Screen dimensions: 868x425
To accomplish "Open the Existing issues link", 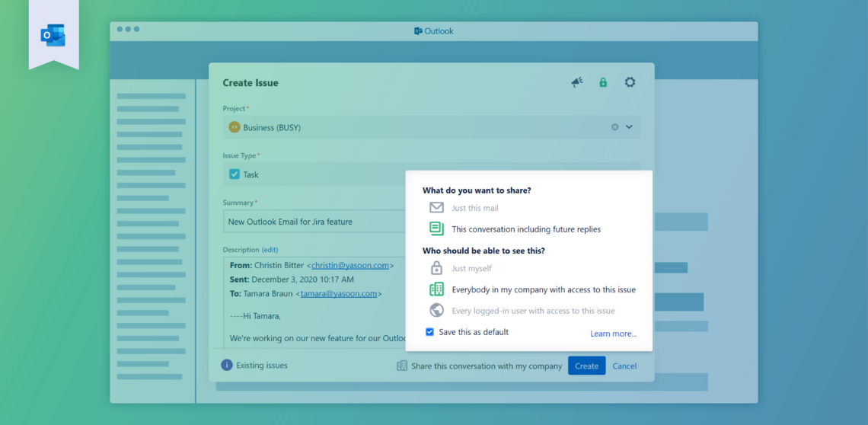I will click(x=262, y=366).
